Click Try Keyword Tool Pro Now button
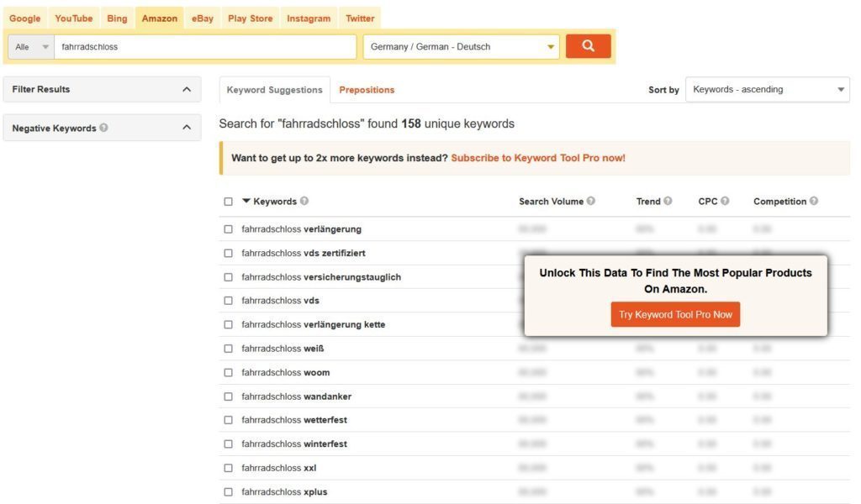Screen dimensions: 861x504 [675, 314]
